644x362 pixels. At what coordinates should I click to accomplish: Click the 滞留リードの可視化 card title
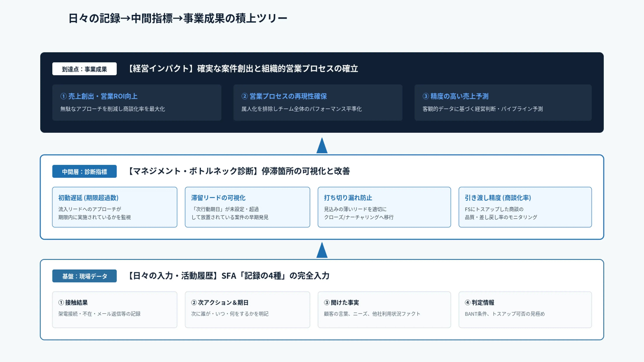(x=218, y=198)
